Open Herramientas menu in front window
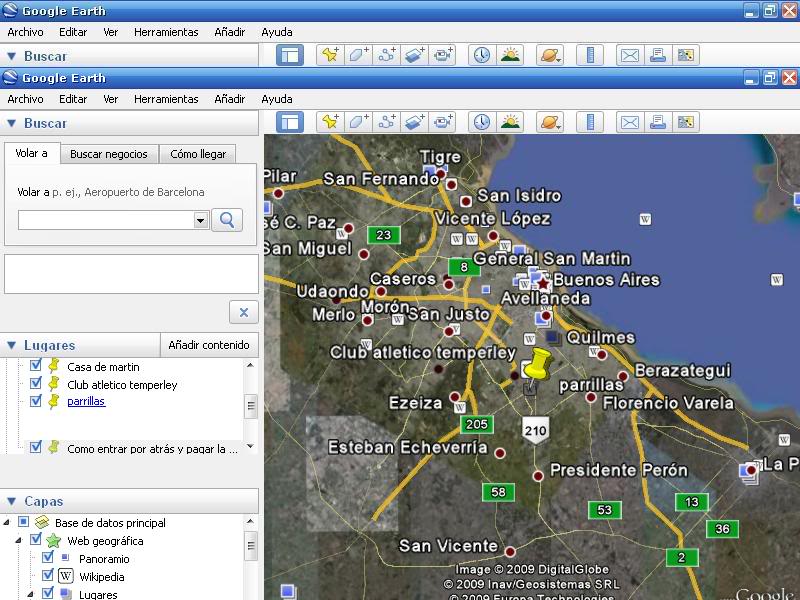Image resolution: width=800 pixels, height=600 pixels. pos(166,99)
